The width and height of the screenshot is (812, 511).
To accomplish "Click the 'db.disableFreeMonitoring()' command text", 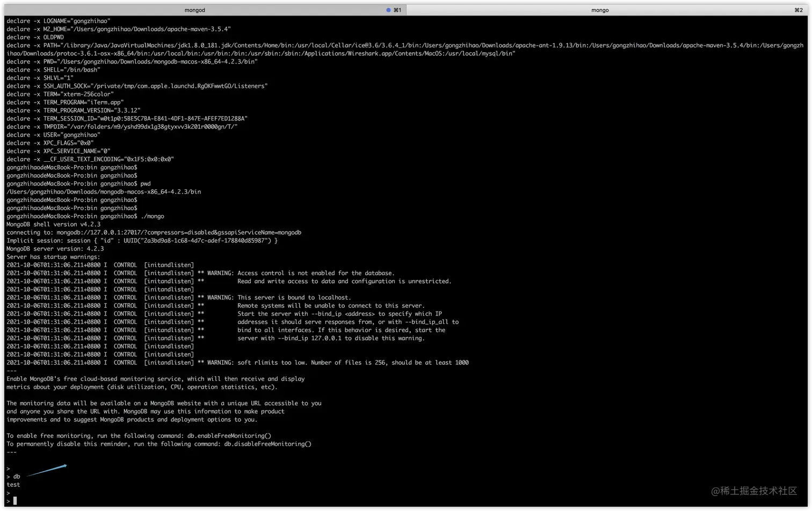I will point(268,444).
